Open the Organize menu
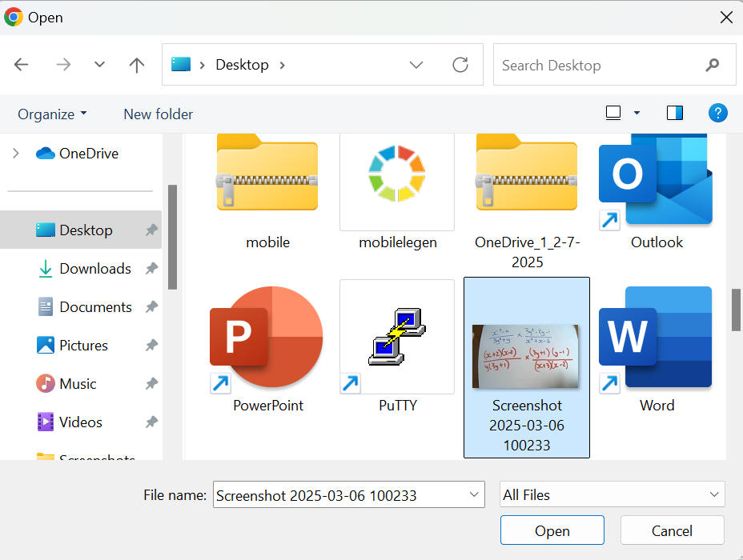 (x=52, y=114)
